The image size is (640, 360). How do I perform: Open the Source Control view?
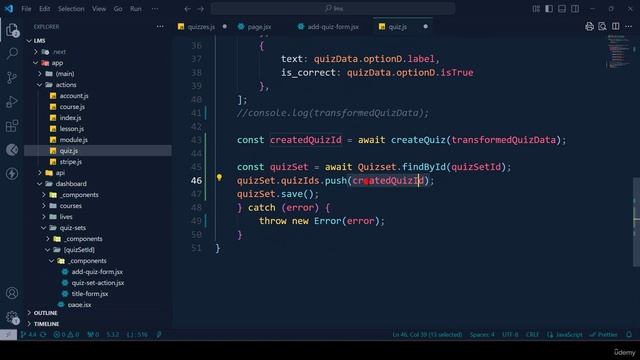click(12, 78)
